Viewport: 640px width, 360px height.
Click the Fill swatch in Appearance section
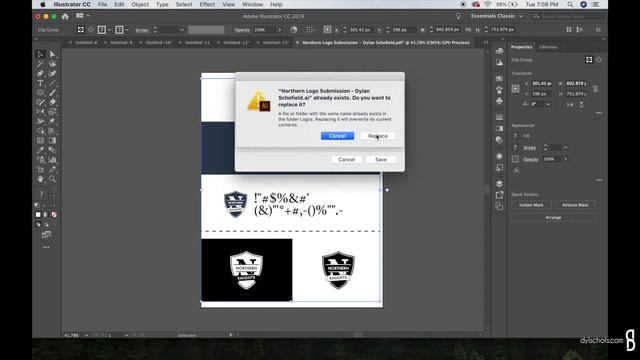tap(516, 136)
